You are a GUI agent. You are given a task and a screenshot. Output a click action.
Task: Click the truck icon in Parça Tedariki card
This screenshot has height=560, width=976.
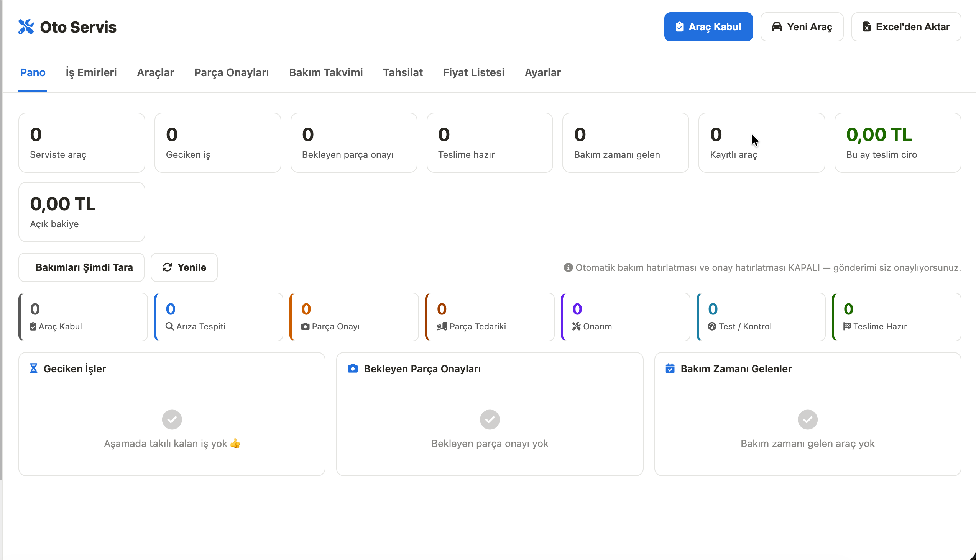pyautogui.click(x=442, y=326)
